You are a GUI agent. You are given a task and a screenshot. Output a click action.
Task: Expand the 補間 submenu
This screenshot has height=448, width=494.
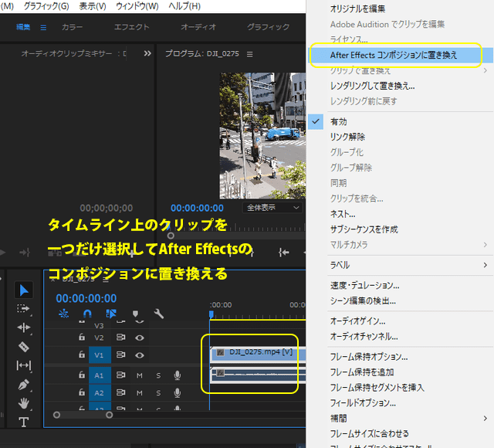point(400,419)
